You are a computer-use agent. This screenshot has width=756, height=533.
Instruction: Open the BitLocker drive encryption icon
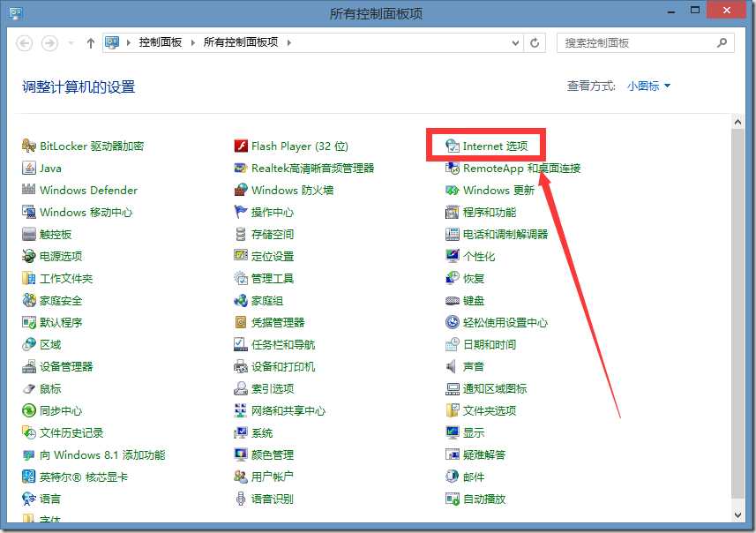pos(29,146)
